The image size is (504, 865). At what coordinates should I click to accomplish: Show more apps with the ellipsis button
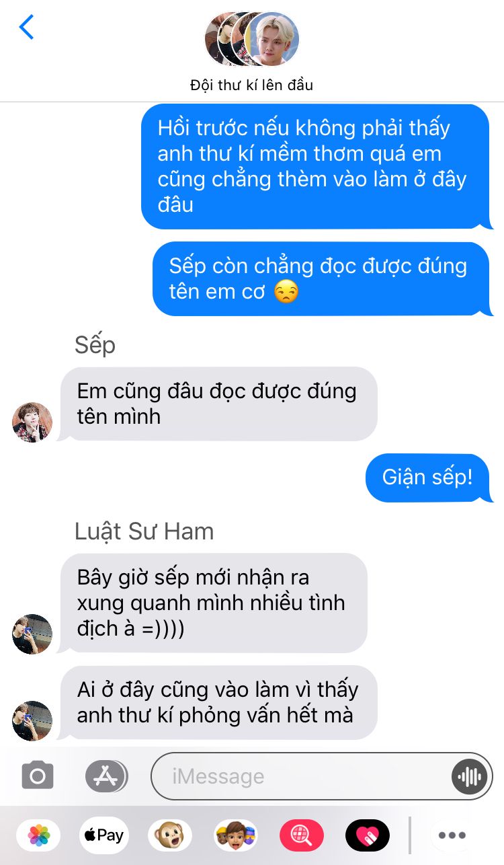(x=452, y=835)
